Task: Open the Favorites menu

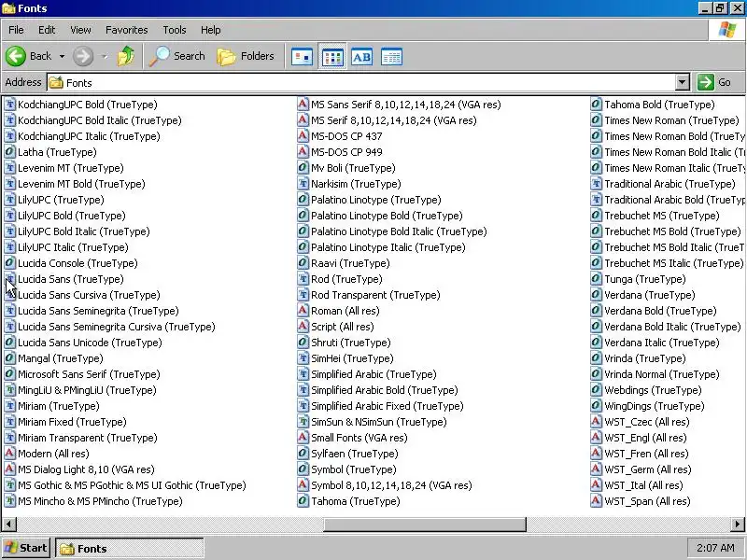Action: point(127,30)
